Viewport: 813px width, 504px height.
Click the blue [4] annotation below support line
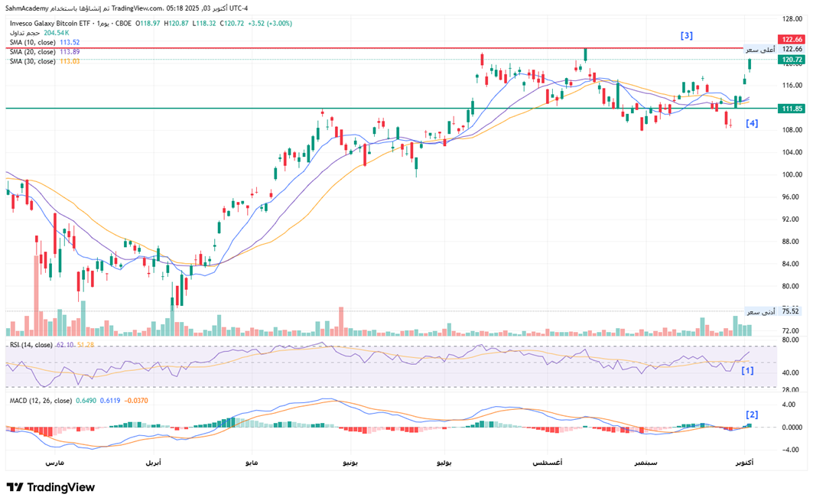[x=752, y=123]
